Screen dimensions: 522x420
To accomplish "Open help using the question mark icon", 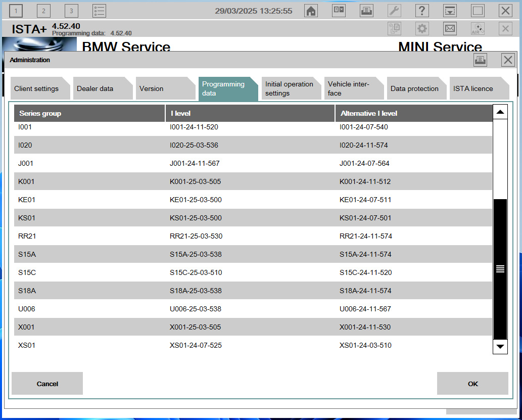I will point(422,10).
